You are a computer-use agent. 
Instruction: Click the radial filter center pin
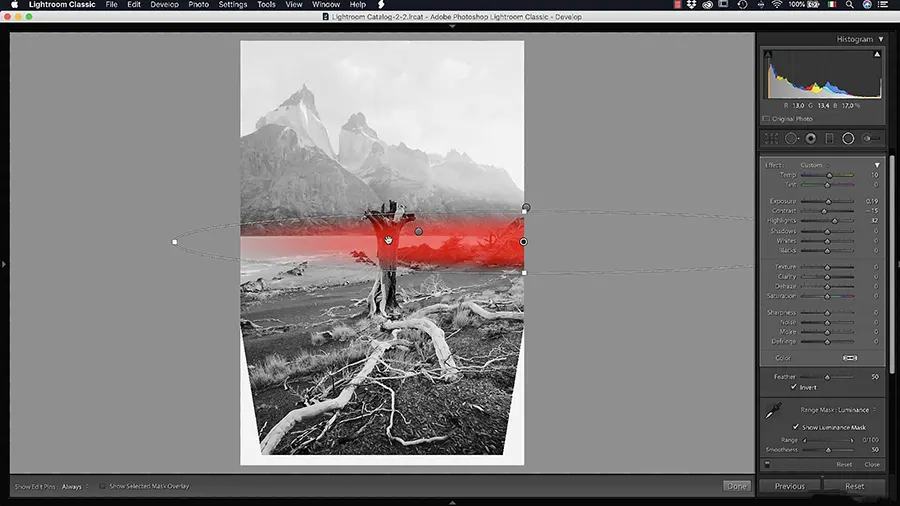[x=418, y=231]
